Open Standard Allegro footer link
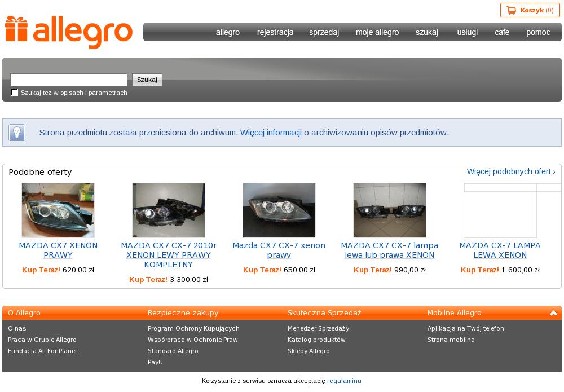The height and width of the screenshot is (392, 564). 173,351
